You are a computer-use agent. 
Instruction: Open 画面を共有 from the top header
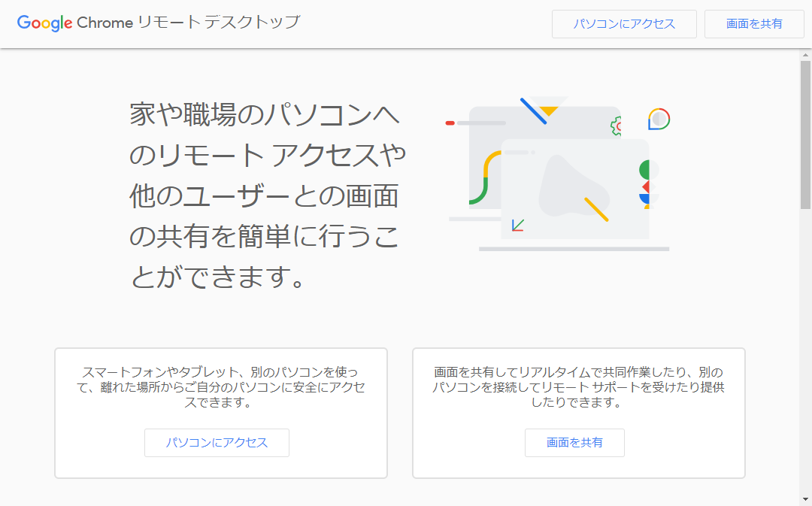point(754,24)
